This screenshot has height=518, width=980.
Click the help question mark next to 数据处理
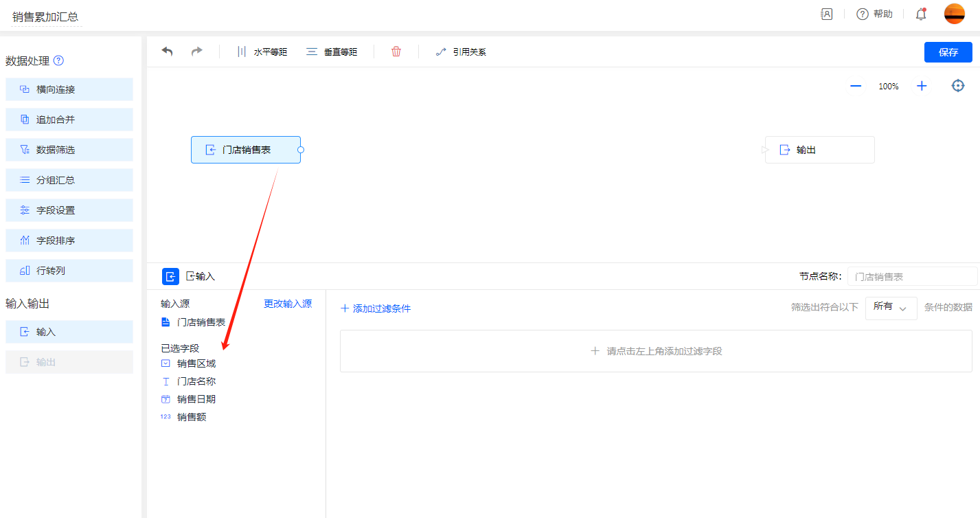[x=58, y=60]
